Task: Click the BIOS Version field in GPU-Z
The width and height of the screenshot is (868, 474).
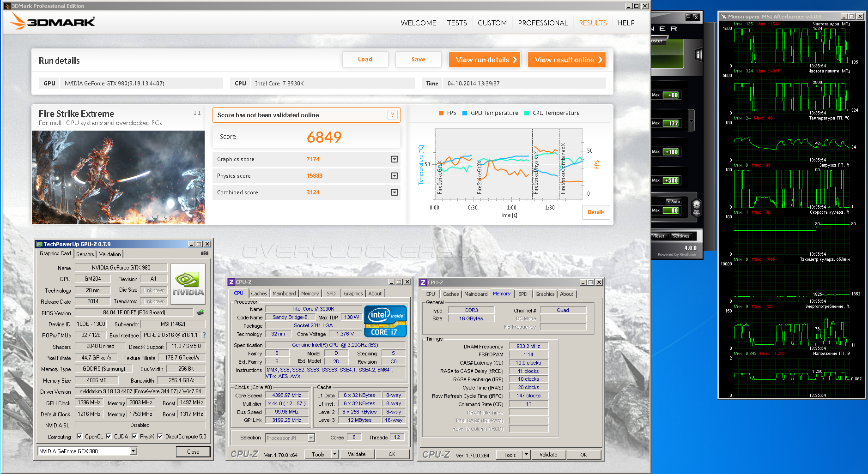Action: (134, 312)
